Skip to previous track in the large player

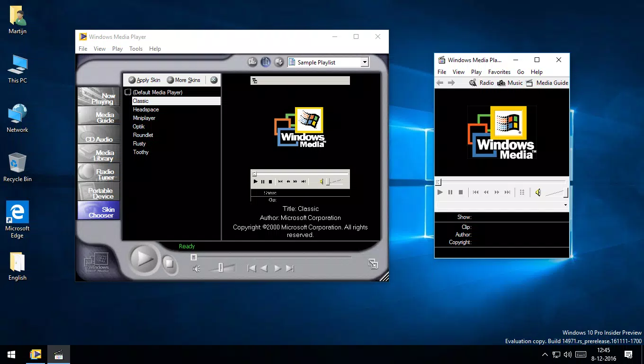click(252, 268)
